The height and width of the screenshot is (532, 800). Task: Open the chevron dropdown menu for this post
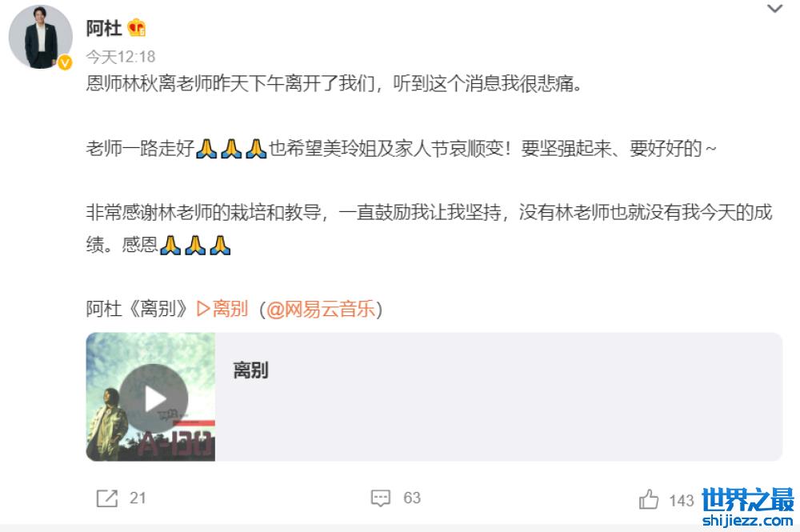774,9
